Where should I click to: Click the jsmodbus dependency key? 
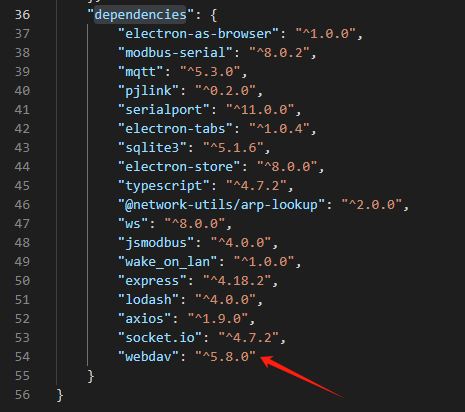click(x=156, y=243)
